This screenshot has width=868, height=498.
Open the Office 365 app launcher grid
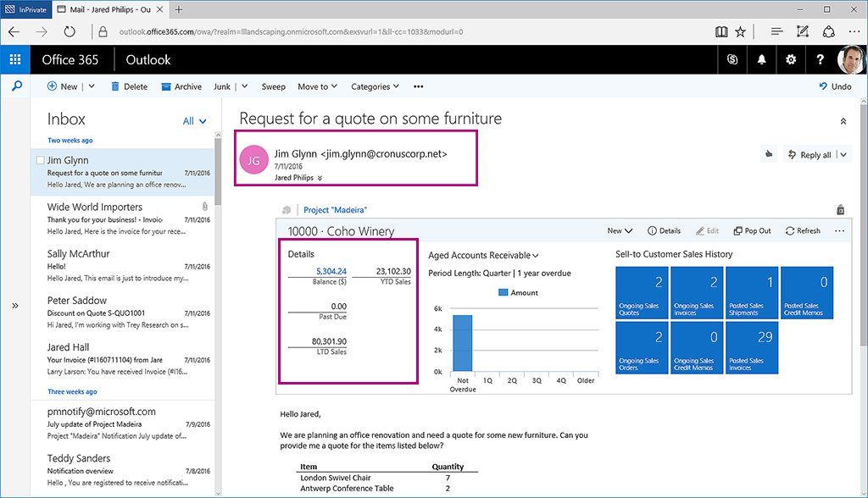15,59
